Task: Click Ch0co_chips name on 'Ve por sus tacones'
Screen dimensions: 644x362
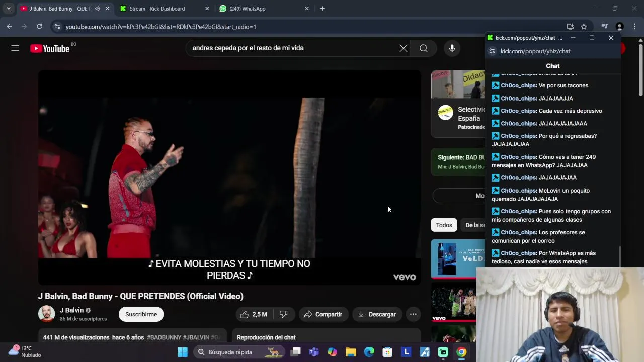Action: [x=518, y=85]
